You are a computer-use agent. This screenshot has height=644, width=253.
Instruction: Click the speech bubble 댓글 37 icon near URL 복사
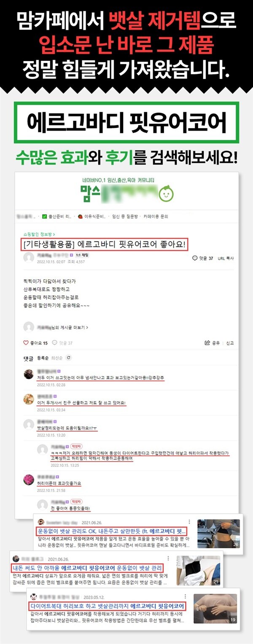194,258
